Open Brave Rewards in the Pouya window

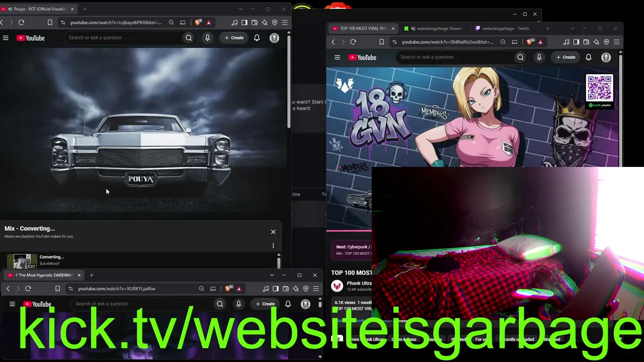pyautogui.click(x=209, y=22)
